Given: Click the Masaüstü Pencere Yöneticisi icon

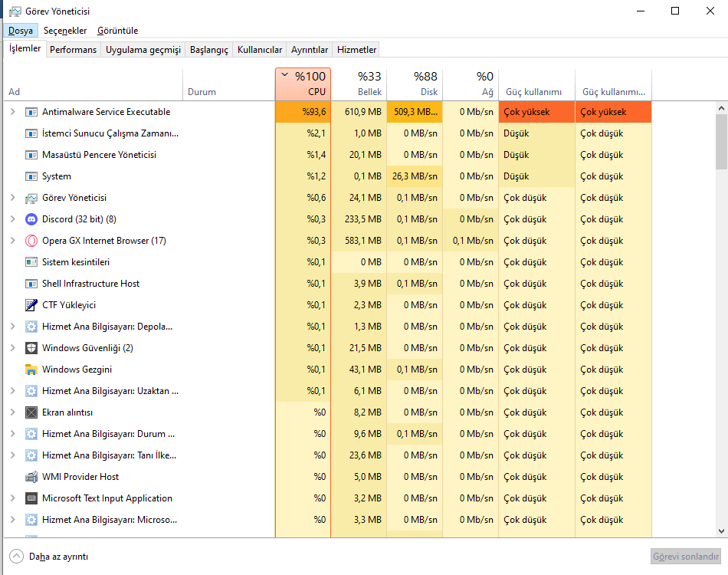Looking at the screenshot, I should (31, 155).
